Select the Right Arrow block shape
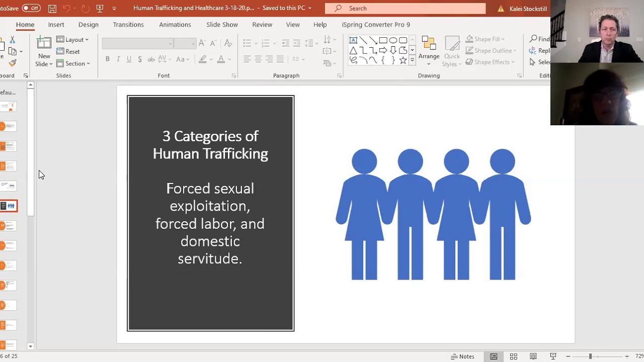Image resolution: width=644 pixels, height=362 pixels. coord(383,50)
